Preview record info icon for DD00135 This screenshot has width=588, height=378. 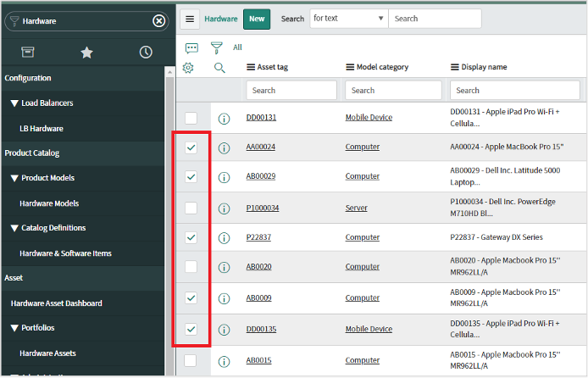pyautogui.click(x=224, y=330)
